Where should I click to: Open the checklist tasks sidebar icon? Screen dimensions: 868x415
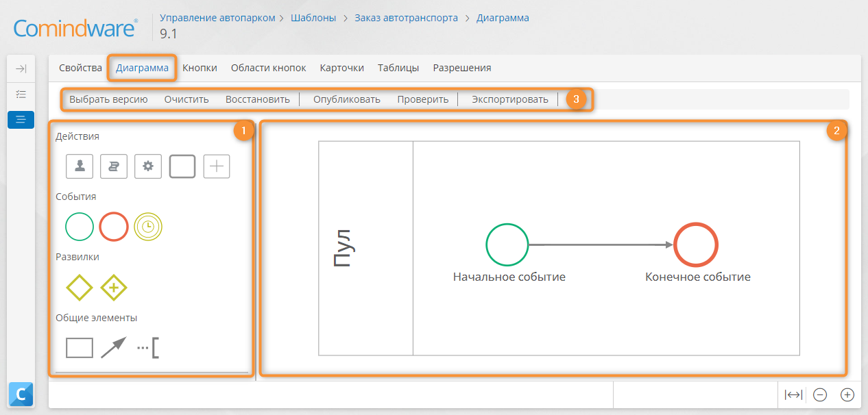(x=21, y=94)
